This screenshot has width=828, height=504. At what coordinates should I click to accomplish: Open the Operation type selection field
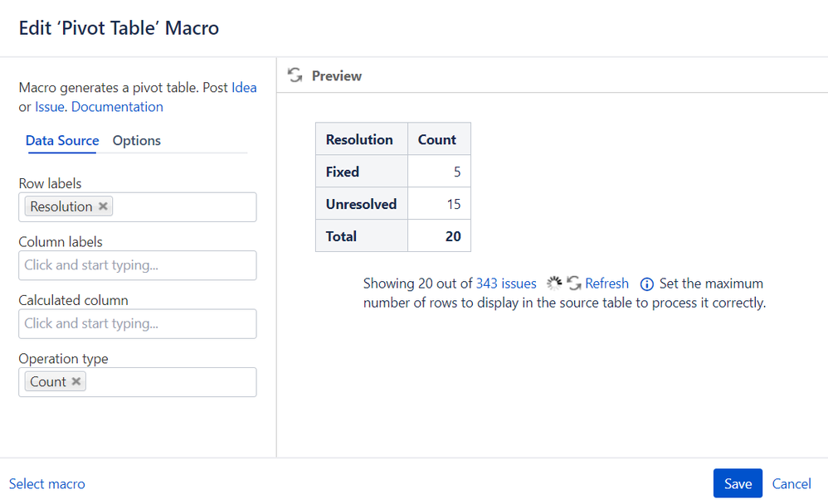point(137,382)
